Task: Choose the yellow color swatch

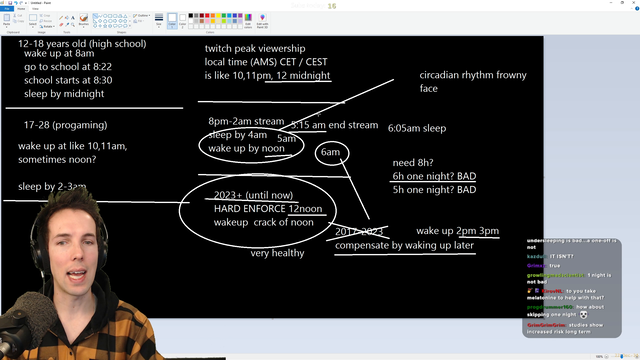Action: pyautogui.click(x=218, y=16)
